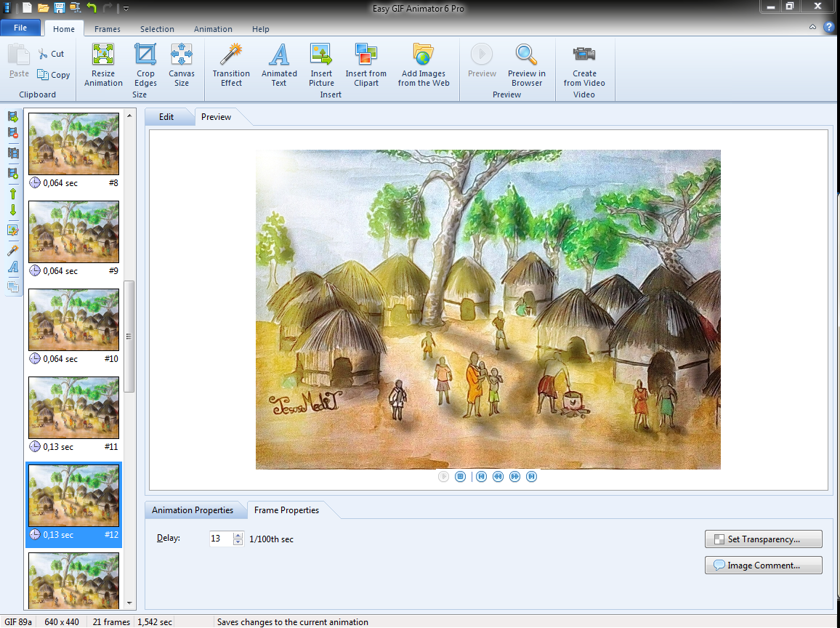The height and width of the screenshot is (628, 840).
Task: Delete frame using sidebar red minus icon
Action: coord(13,133)
